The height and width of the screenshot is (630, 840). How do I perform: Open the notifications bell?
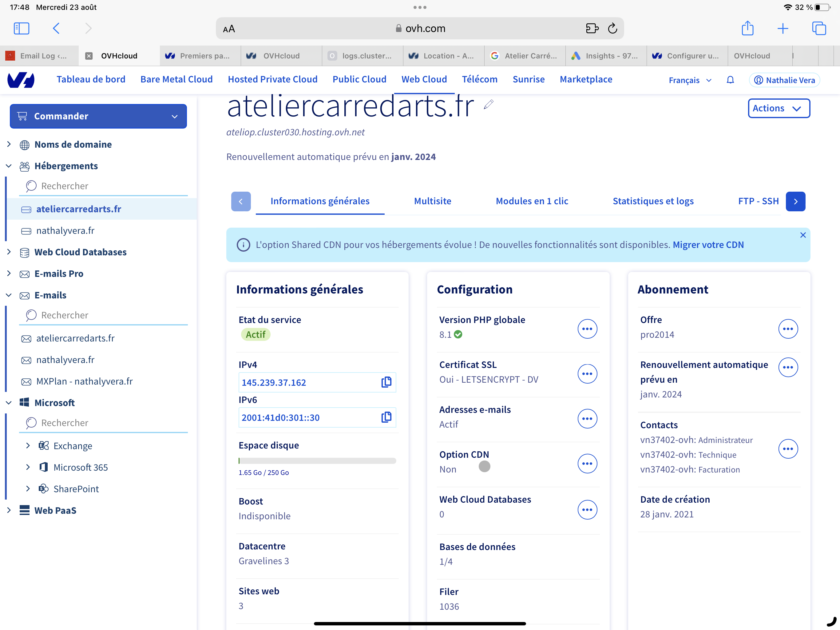coord(730,80)
